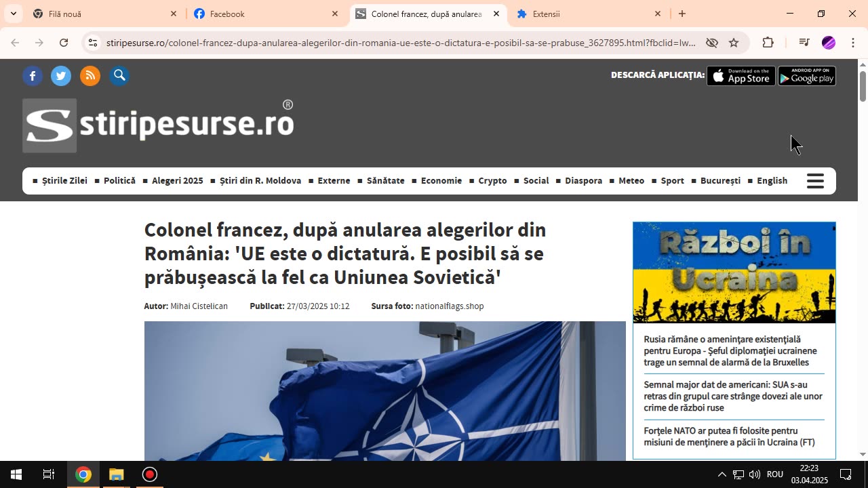
Task: Open Meteo menu item
Action: pyautogui.click(x=631, y=181)
